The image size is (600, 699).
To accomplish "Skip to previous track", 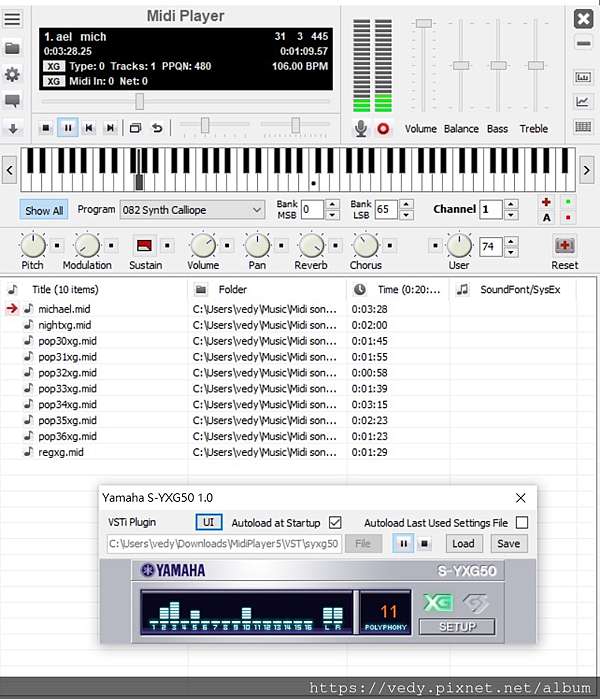I will [x=89, y=128].
